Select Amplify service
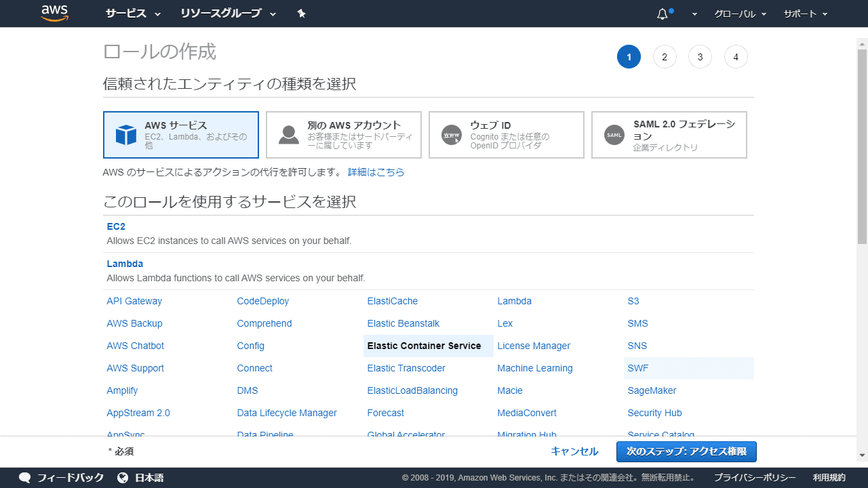This screenshot has width=868, height=488. pos(122,390)
